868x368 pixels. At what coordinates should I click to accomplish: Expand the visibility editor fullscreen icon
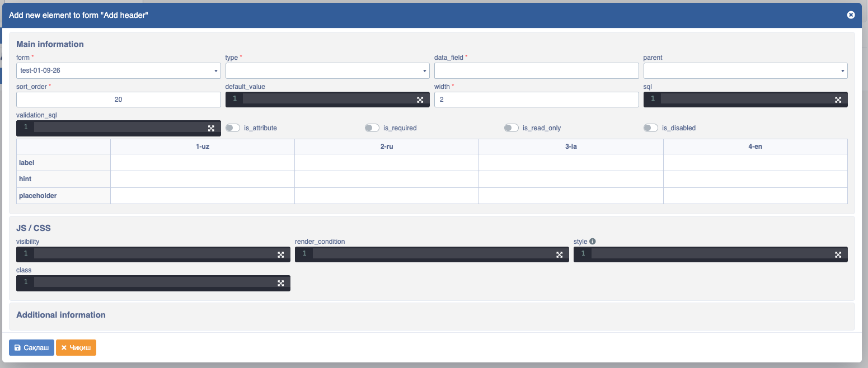[x=280, y=254]
